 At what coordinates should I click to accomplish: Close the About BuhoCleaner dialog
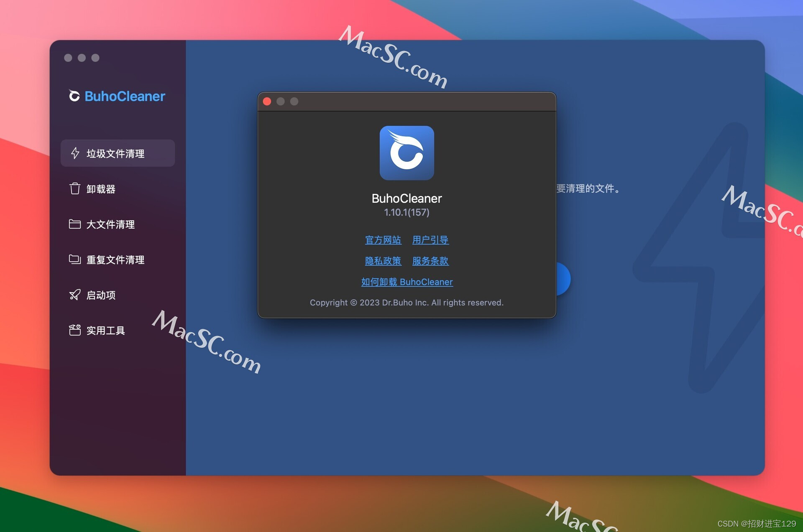[x=267, y=102]
